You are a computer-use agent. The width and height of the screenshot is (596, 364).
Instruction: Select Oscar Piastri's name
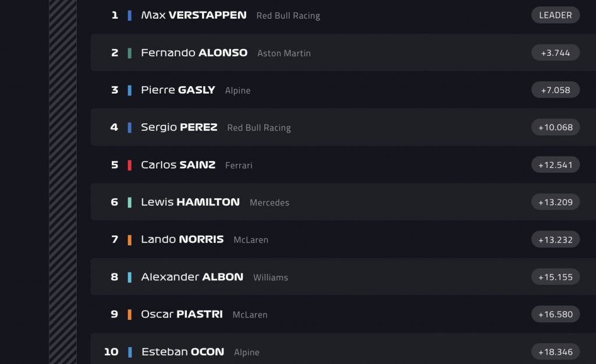pyautogui.click(x=182, y=315)
